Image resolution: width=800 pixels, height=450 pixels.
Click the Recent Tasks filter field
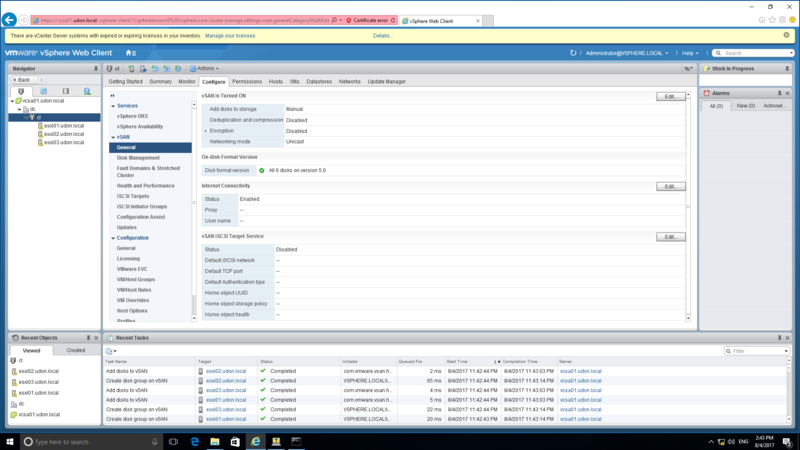pos(757,351)
